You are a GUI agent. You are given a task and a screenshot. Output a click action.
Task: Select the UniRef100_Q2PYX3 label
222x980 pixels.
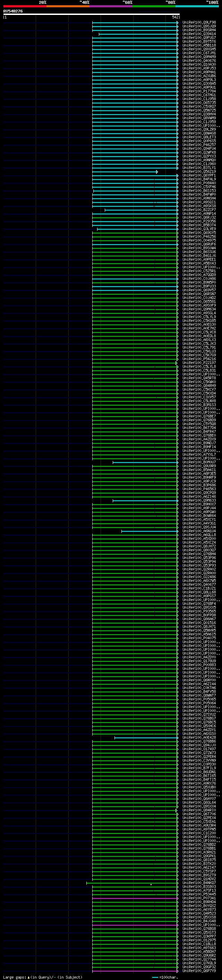click(199, 156)
